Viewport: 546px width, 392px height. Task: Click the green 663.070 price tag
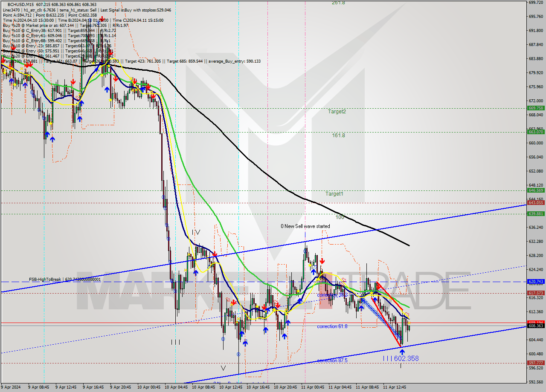point(536,132)
